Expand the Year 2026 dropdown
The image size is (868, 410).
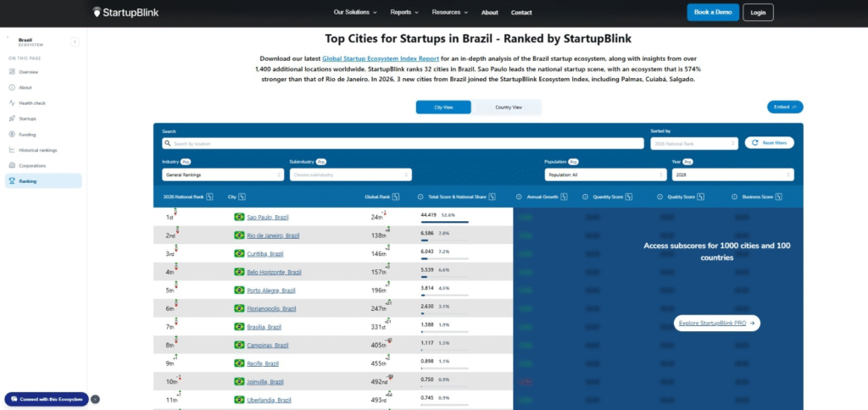733,175
